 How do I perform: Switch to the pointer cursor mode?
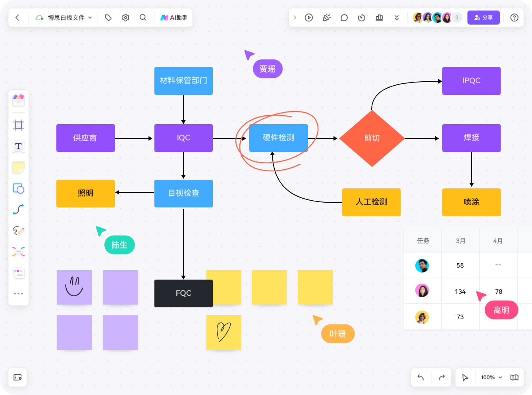point(465,377)
